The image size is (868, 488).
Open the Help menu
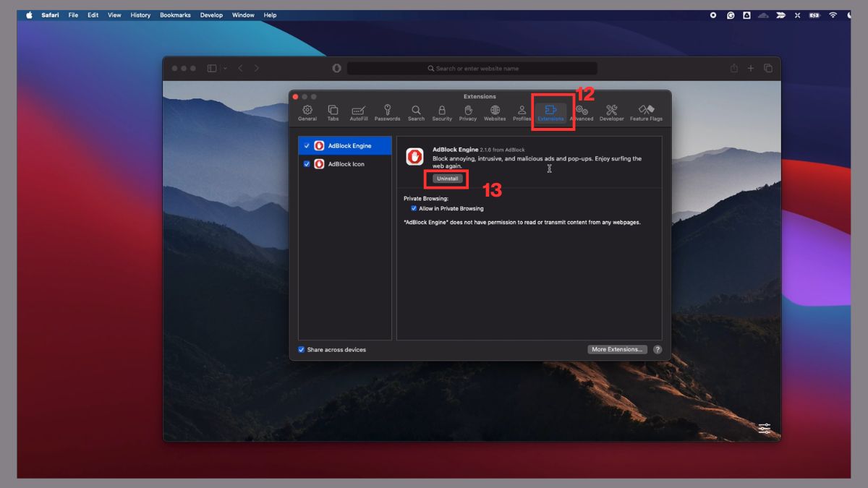[x=270, y=15]
